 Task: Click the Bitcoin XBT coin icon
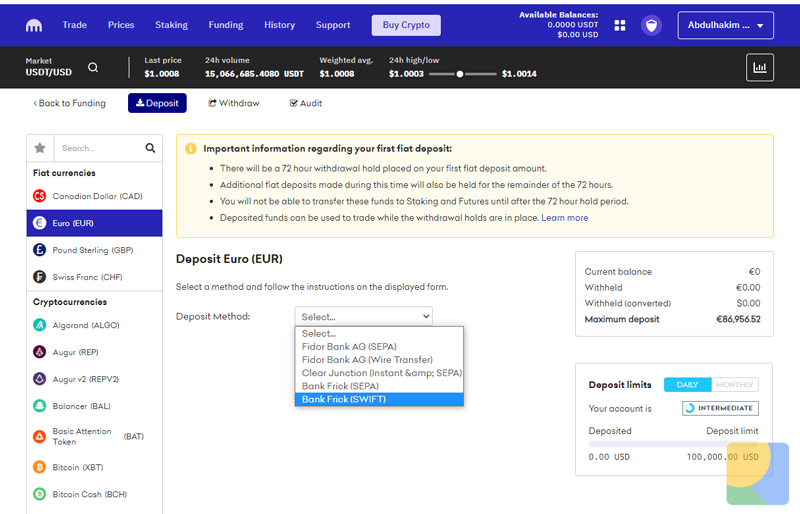(x=40, y=467)
